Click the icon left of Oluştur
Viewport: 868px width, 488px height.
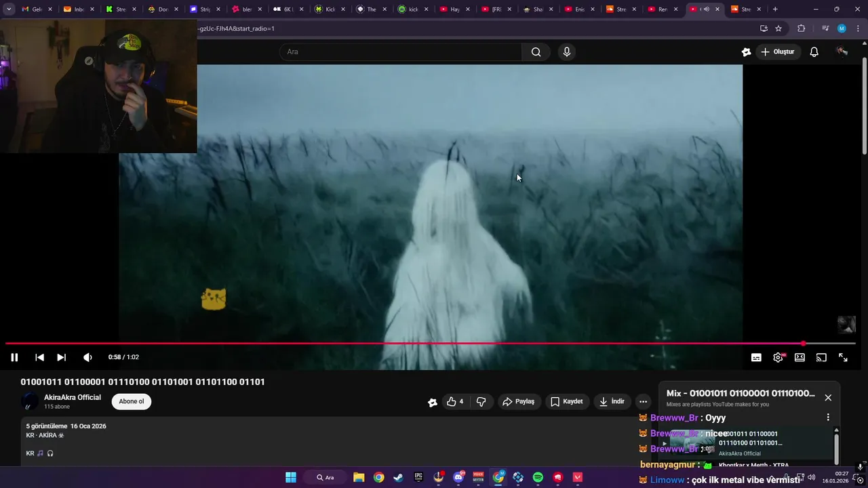click(x=746, y=52)
